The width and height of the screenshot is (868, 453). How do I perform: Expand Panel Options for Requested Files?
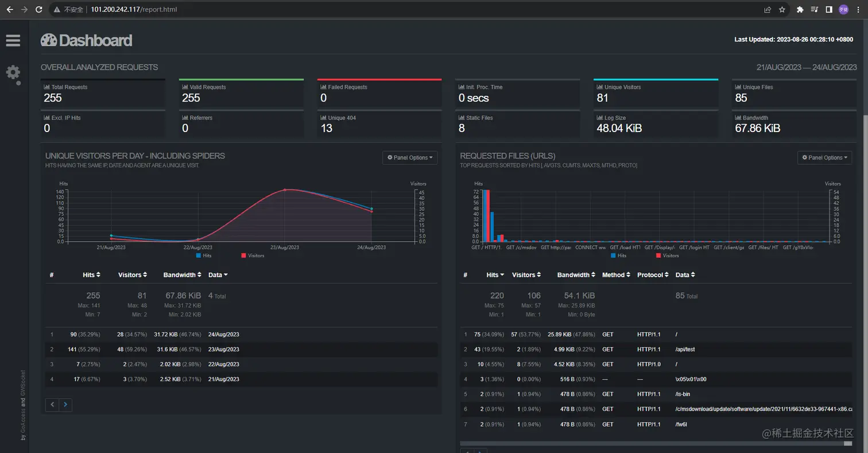pyautogui.click(x=824, y=158)
